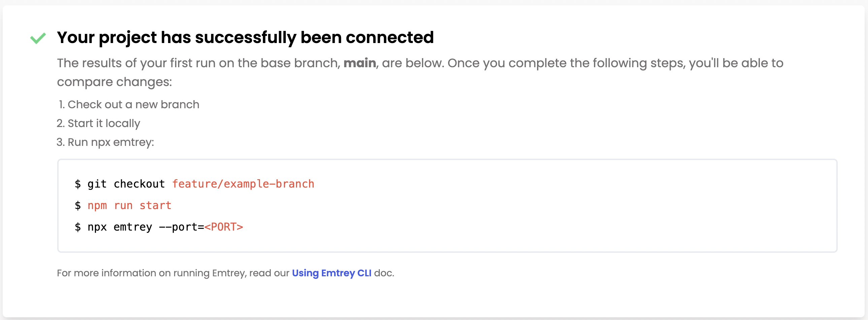Click the dollar sign before npm run start

pyautogui.click(x=78, y=206)
